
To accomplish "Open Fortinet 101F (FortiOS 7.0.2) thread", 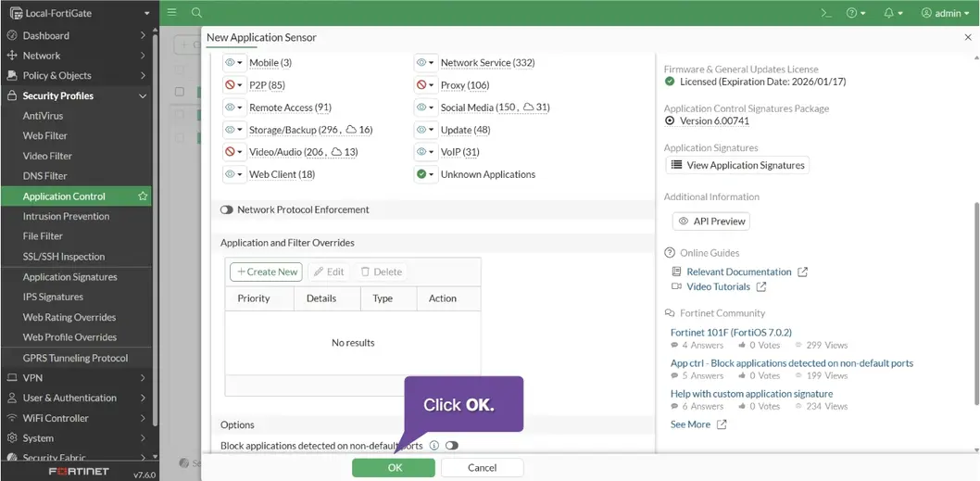I will point(731,332).
